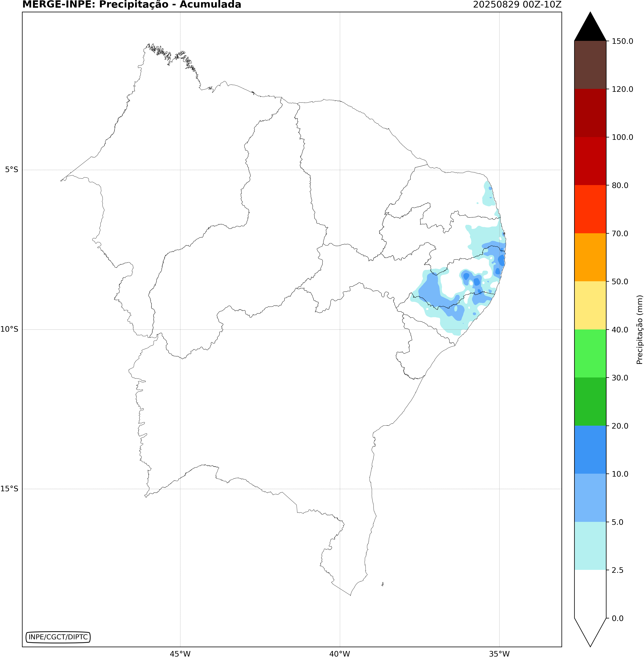Click the 10°S latitude axis label
Viewport: 644px width, 658px height.
(10, 329)
